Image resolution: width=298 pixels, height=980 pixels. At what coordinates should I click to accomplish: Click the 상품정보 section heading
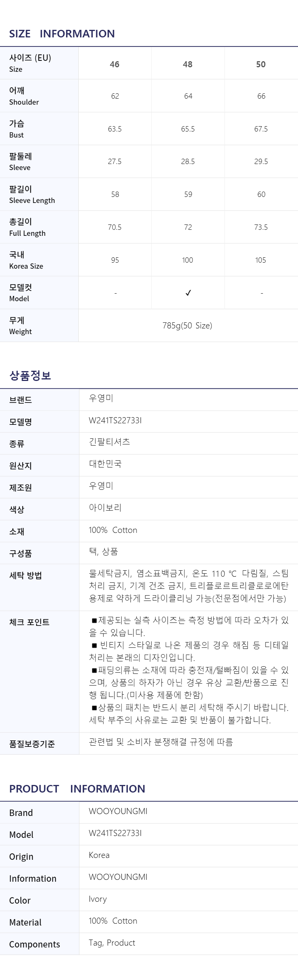tap(30, 376)
